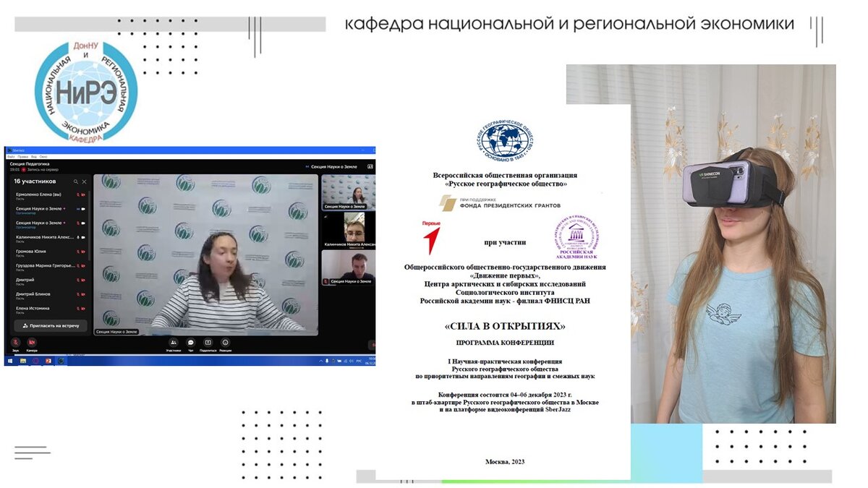Show hidden tray icons chevron
This screenshot has height=488, width=868.
click(321, 361)
